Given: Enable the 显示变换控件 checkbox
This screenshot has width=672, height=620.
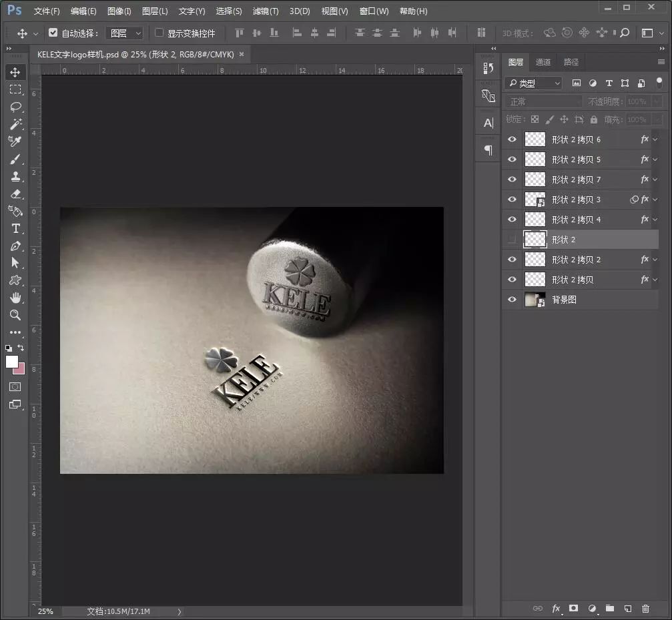Looking at the screenshot, I should click(159, 33).
